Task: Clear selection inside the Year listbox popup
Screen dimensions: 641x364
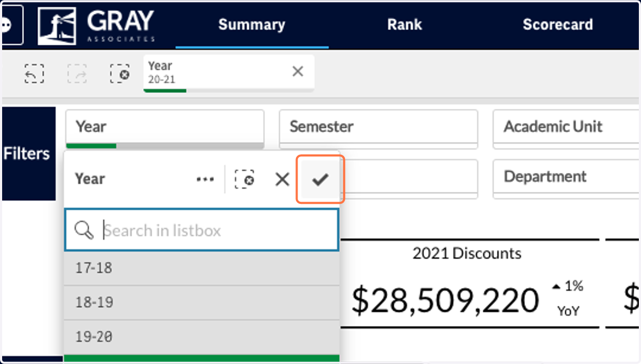Action: [245, 180]
